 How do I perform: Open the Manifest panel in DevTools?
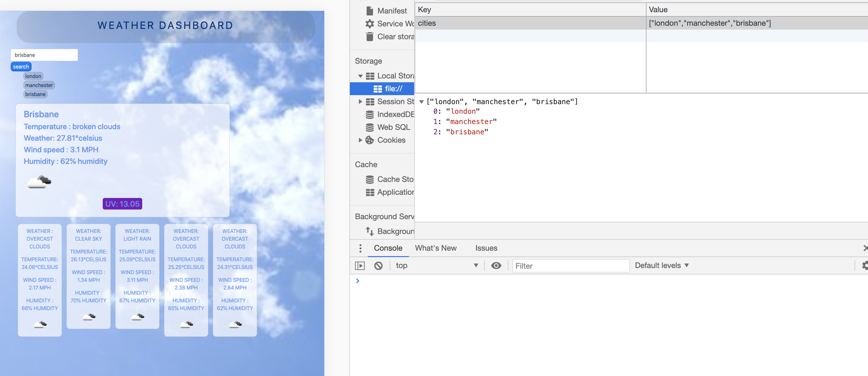(x=370, y=11)
